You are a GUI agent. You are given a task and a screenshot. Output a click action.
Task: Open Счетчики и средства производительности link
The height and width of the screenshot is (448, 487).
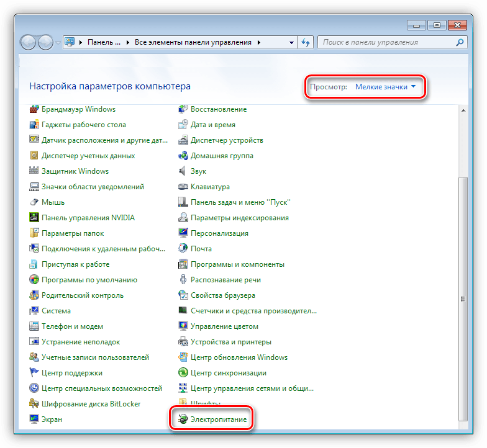tap(253, 311)
